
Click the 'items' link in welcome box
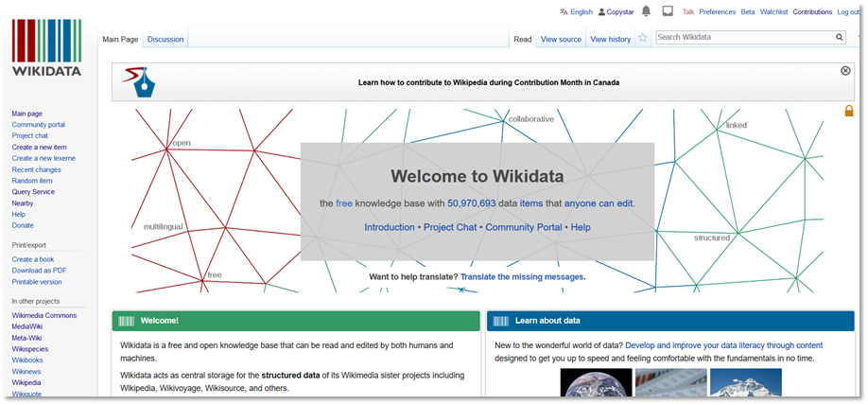531,203
